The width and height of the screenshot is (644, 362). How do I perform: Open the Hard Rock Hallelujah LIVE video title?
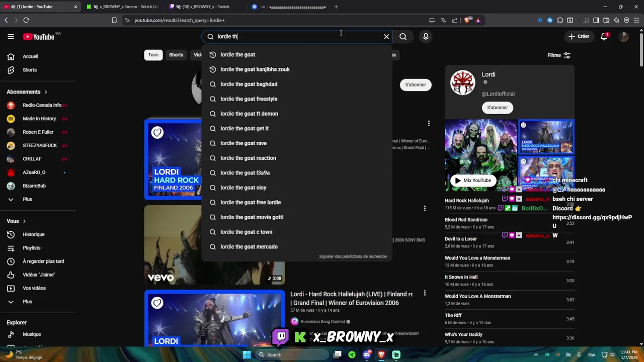(351, 299)
